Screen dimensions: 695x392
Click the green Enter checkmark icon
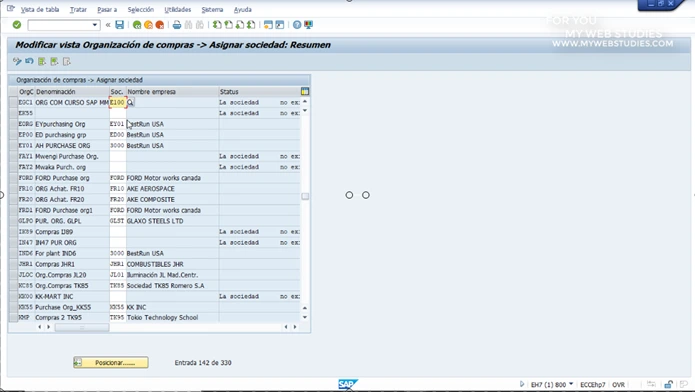click(17, 25)
